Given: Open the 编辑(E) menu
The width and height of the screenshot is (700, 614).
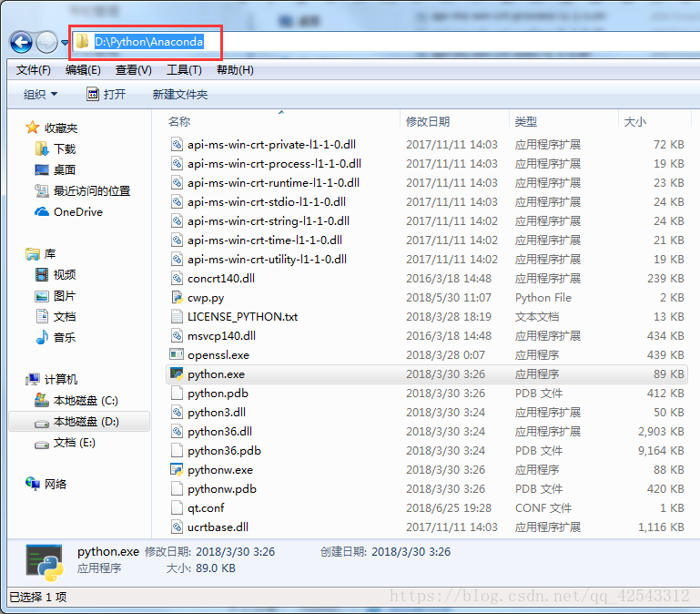Looking at the screenshot, I should pos(83,70).
